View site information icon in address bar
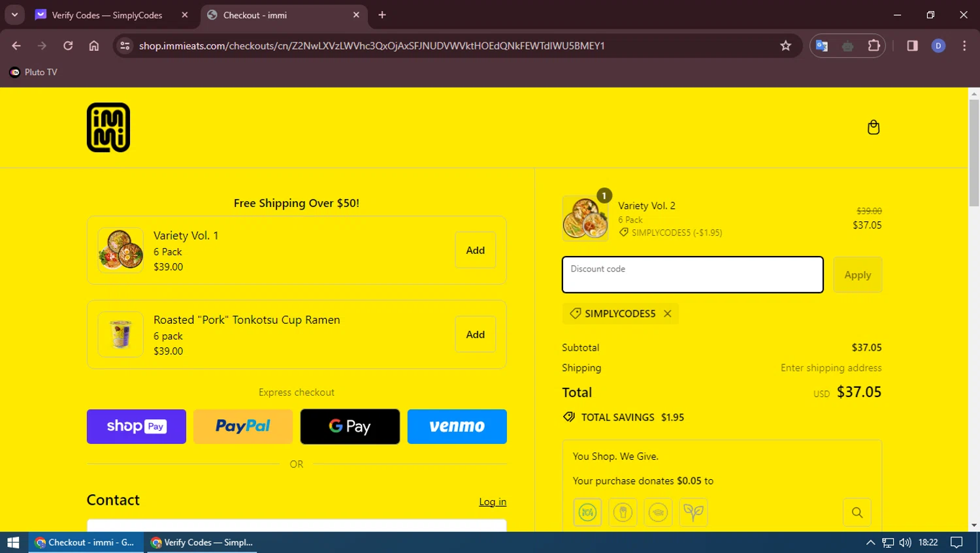Image resolution: width=980 pixels, height=553 pixels. 125,46
